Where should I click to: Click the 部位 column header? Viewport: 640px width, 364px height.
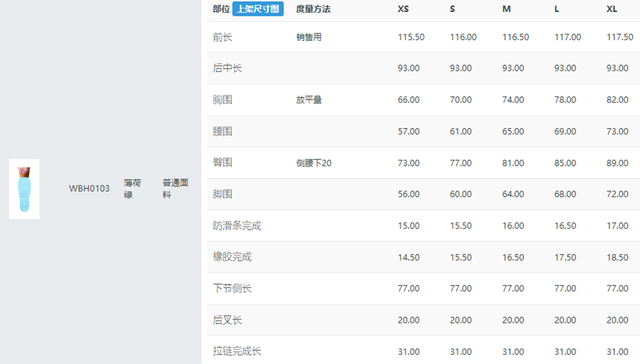[x=221, y=9]
